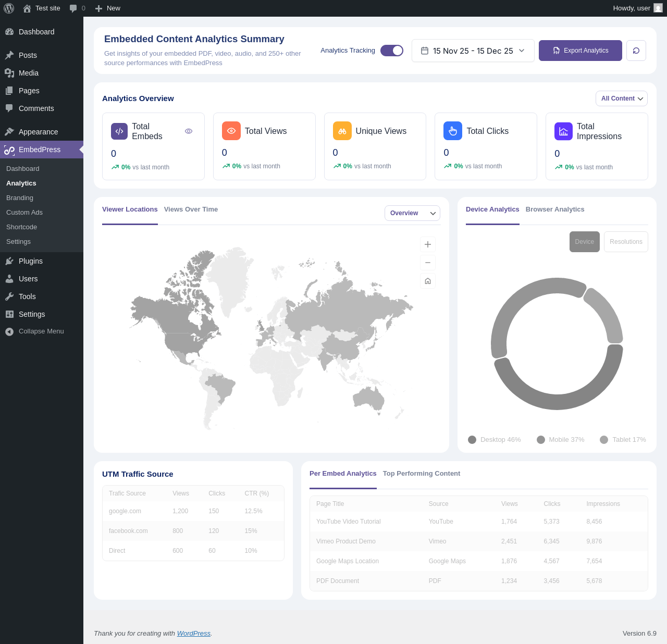Zoom in on the viewer locations map
The height and width of the screenshot is (644, 667).
[x=427, y=244]
